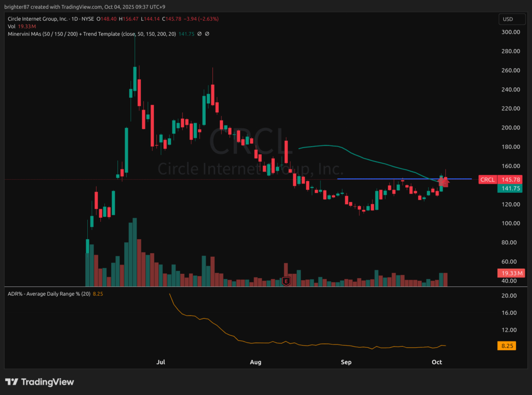
Task: Open the USD currency selector
Action: pos(508,19)
